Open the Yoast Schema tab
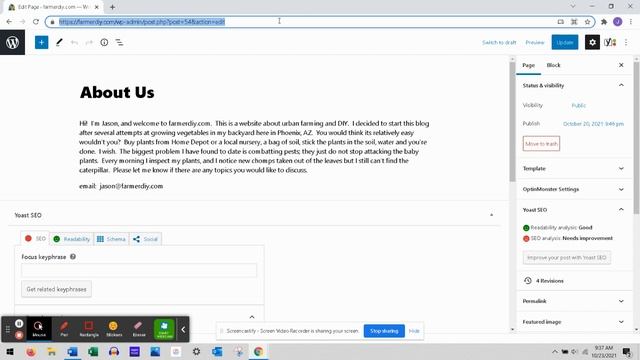This screenshot has width=640, height=360. 111,239
